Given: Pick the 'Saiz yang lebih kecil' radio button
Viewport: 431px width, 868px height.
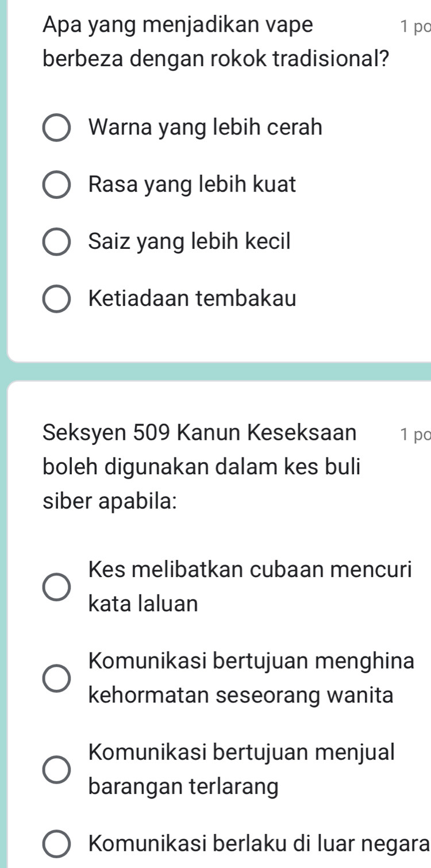Looking at the screenshot, I should pyautogui.click(x=57, y=242).
